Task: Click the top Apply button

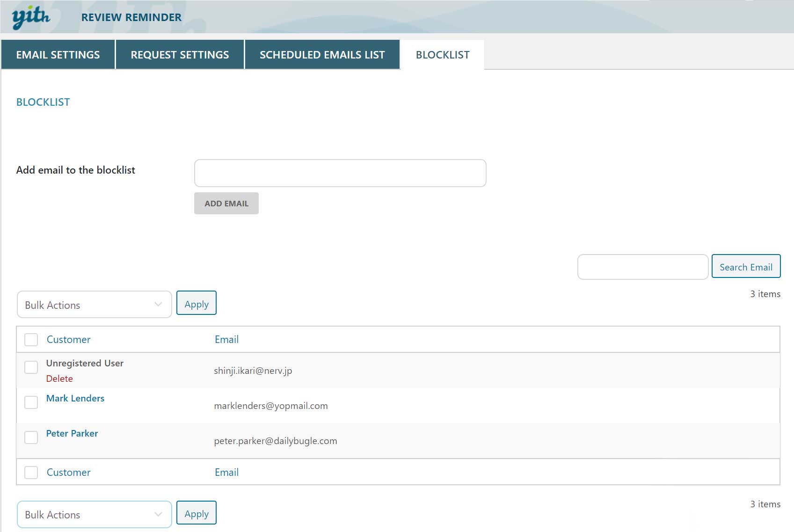Action: coord(197,304)
